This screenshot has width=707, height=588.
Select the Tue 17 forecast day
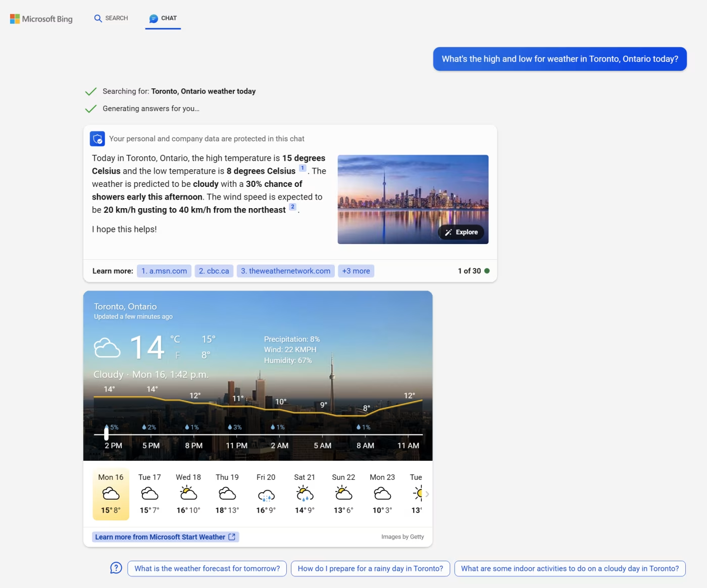(149, 495)
